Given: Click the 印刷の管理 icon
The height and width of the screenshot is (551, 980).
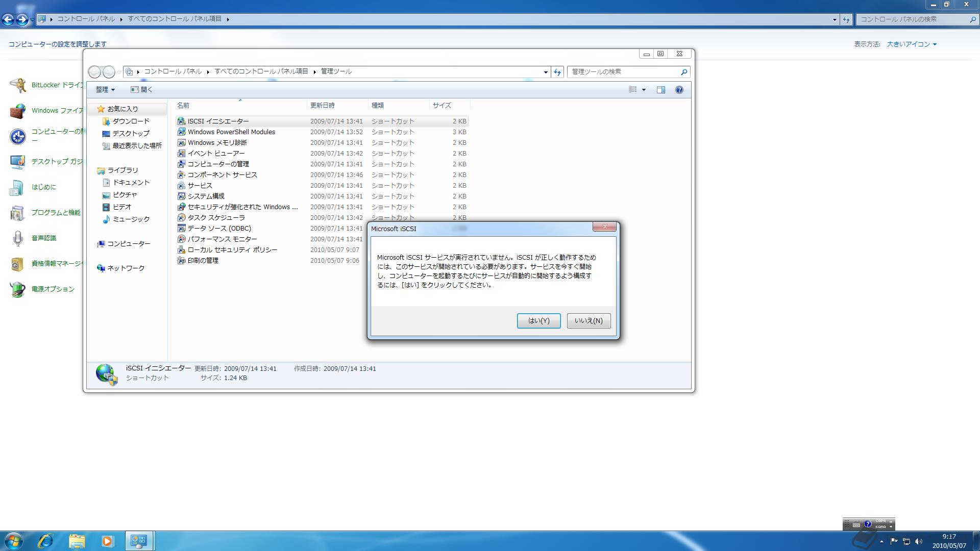Looking at the screenshot, I should (x=181, y=261).
